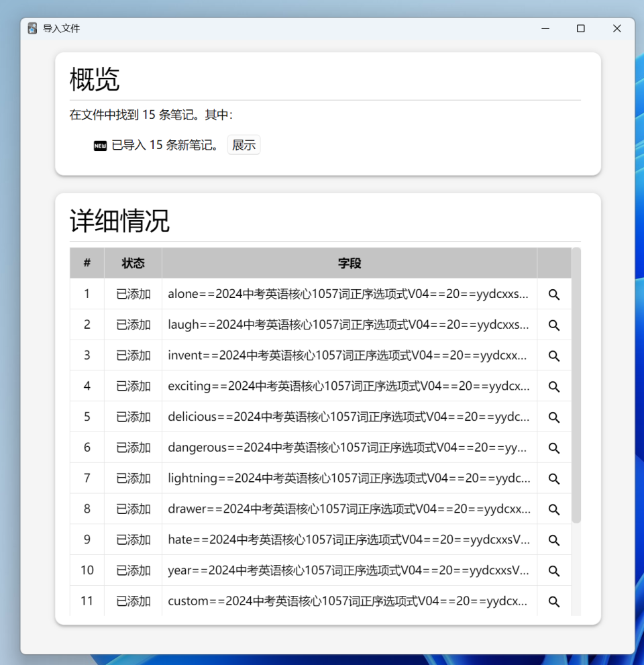Open search icon for delicious row

click(x=553, y=417)
